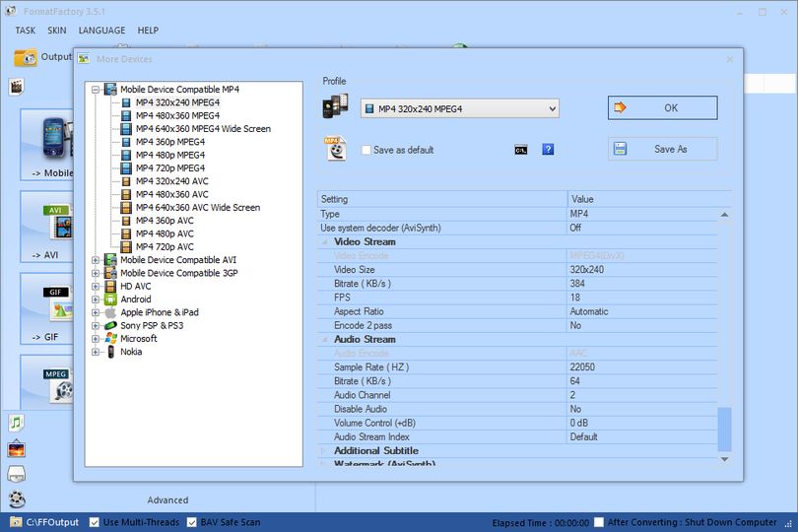Click the Output folder icon in main window

pos(25,57)
